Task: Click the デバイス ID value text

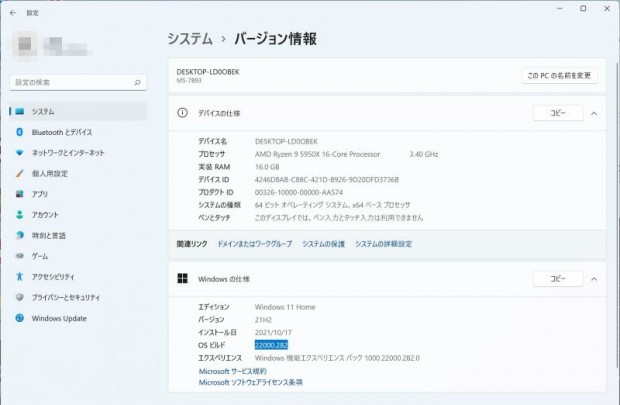Action: pyautogui.click(x=327, y=180)
